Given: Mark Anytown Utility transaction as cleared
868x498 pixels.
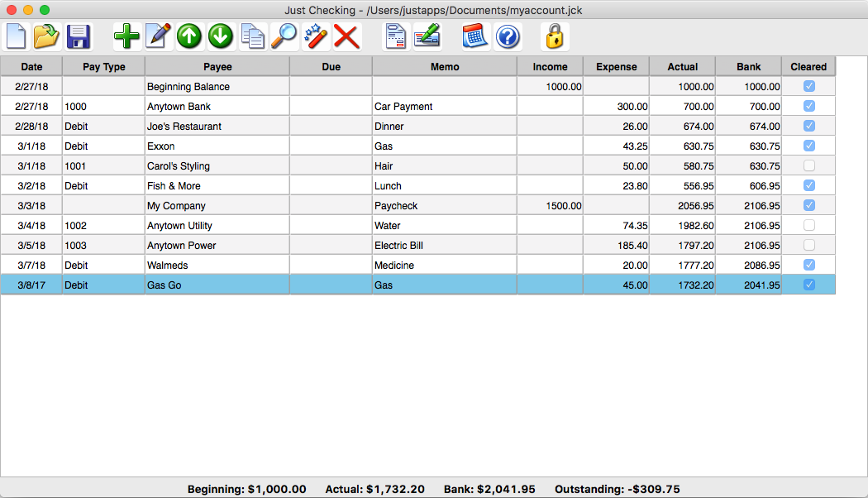Looking at the screenshot, I should coord(808,226).
